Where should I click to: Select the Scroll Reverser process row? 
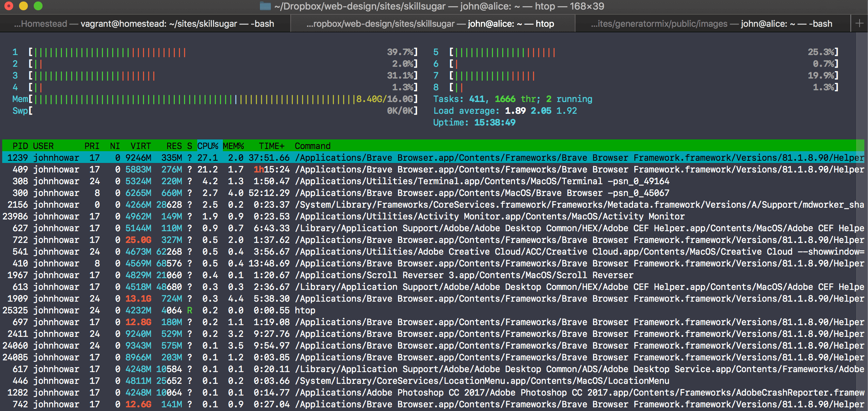(433, 275)
